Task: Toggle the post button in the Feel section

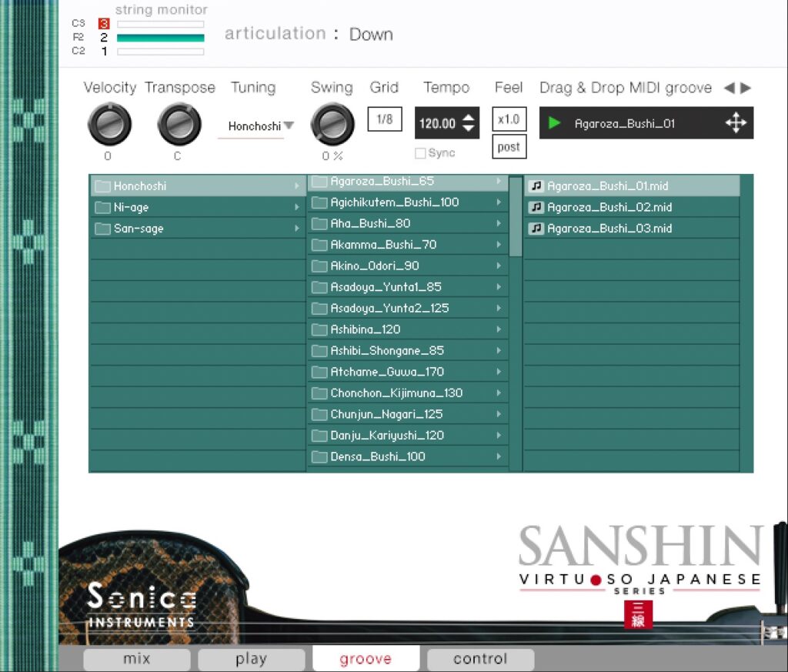Action: pos(508,146)
